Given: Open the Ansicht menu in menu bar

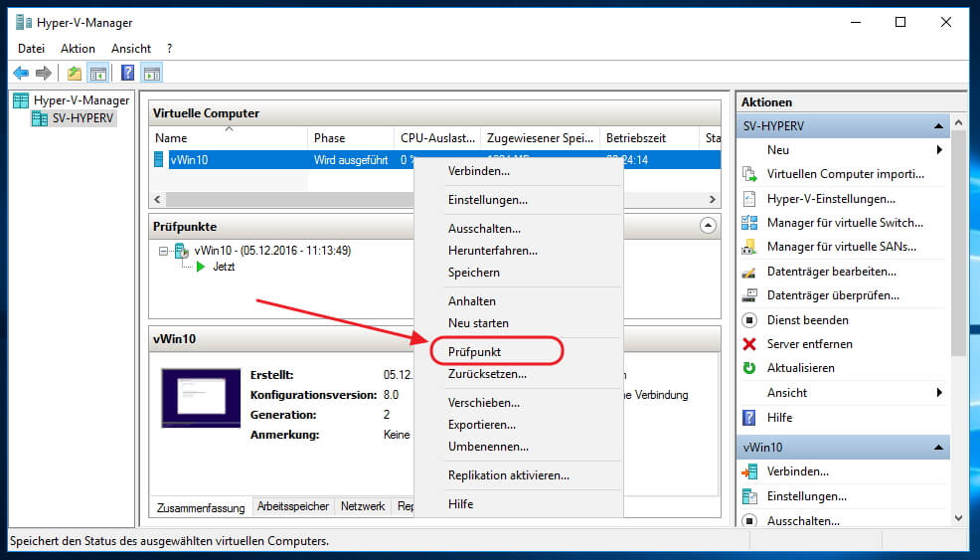Looking at the screenshot, I should (131, 48).
